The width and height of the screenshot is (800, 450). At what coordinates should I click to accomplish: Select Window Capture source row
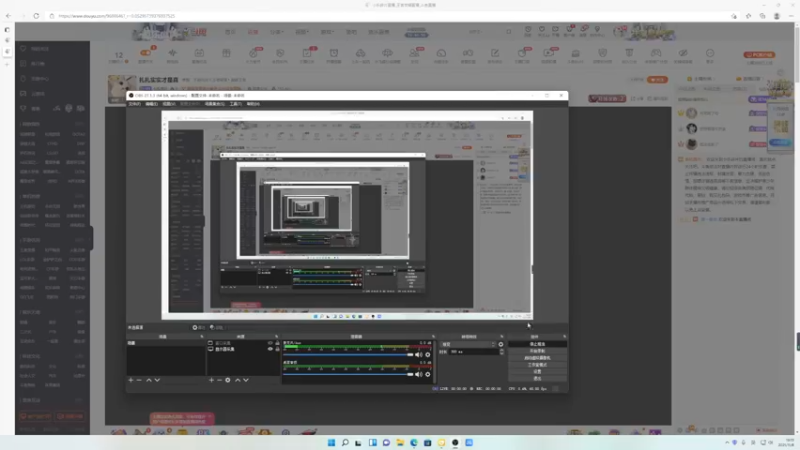(244, 343)
